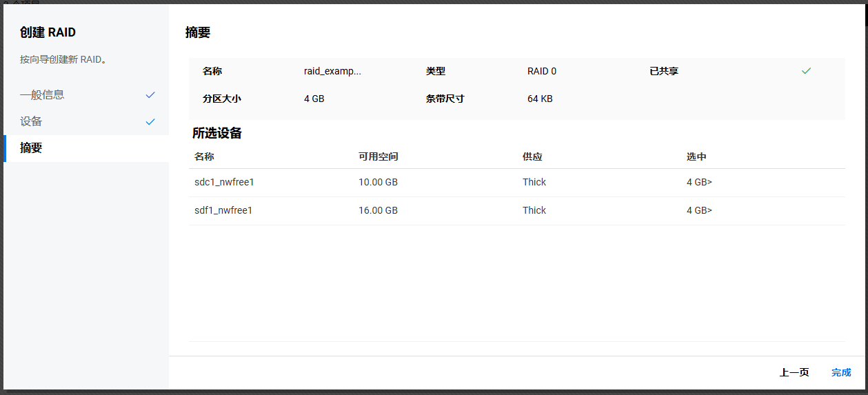Click the 一般信息 completed checkmark icon
The image size is (868, 395).
point(150,95)
